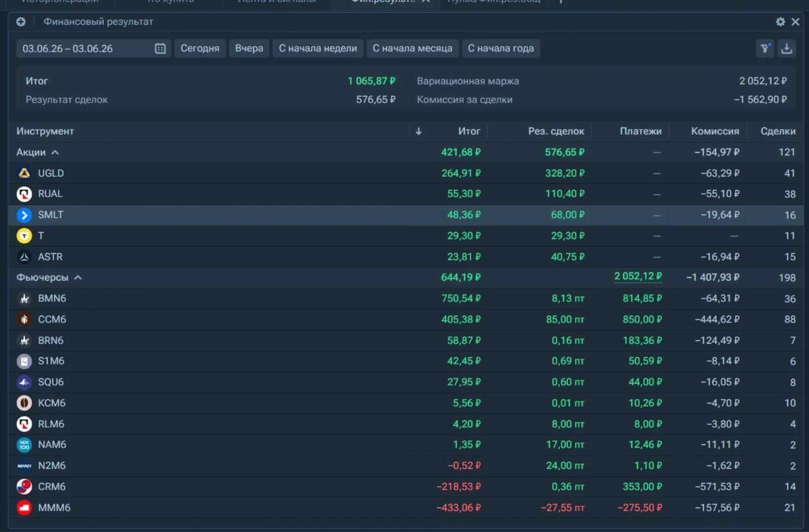
Task: Sort by Рез. сделок column header
Action: pyautogui.click(x=556, y=131)
